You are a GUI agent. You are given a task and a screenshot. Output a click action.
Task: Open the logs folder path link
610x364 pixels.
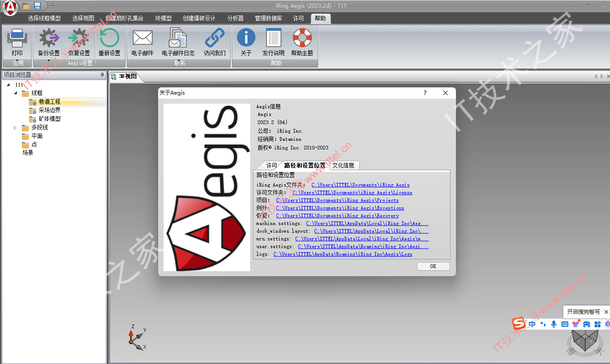click(343, 254)
